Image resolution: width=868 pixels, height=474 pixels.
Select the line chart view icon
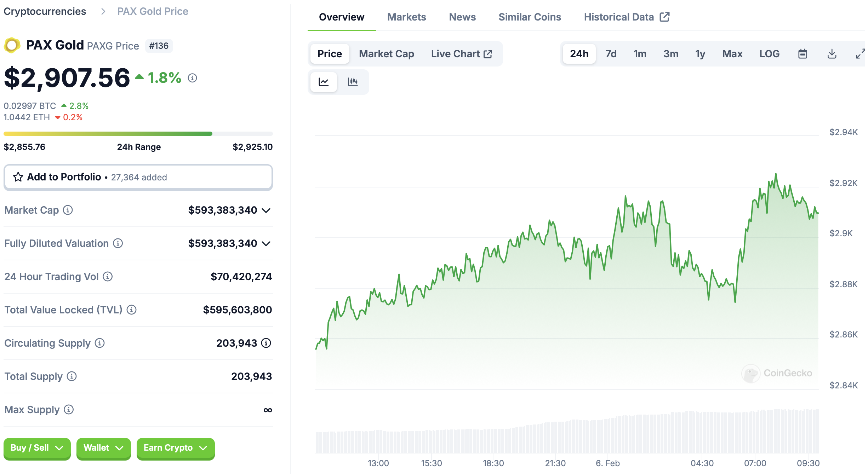(x=324, y=82)
